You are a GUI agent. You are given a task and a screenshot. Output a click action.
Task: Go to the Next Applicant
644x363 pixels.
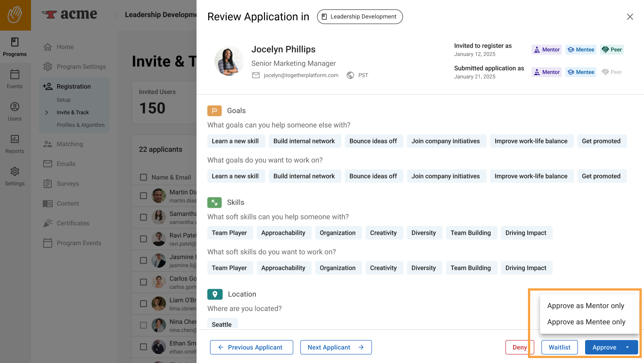[x=335, y=347]
